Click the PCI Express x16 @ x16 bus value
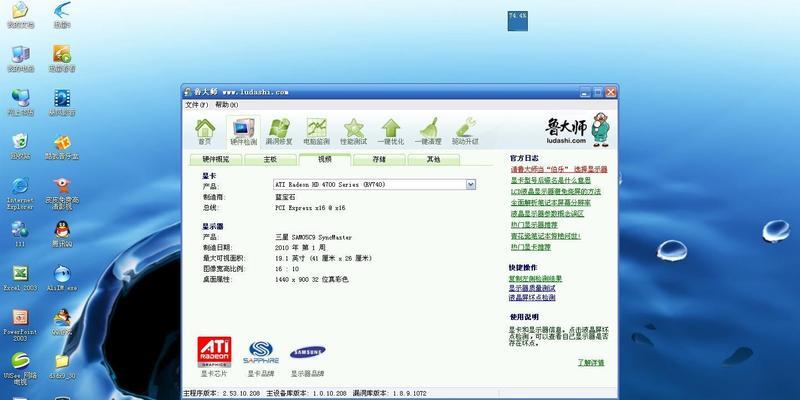This screenshot has width=800, height=400. point(310,208)
